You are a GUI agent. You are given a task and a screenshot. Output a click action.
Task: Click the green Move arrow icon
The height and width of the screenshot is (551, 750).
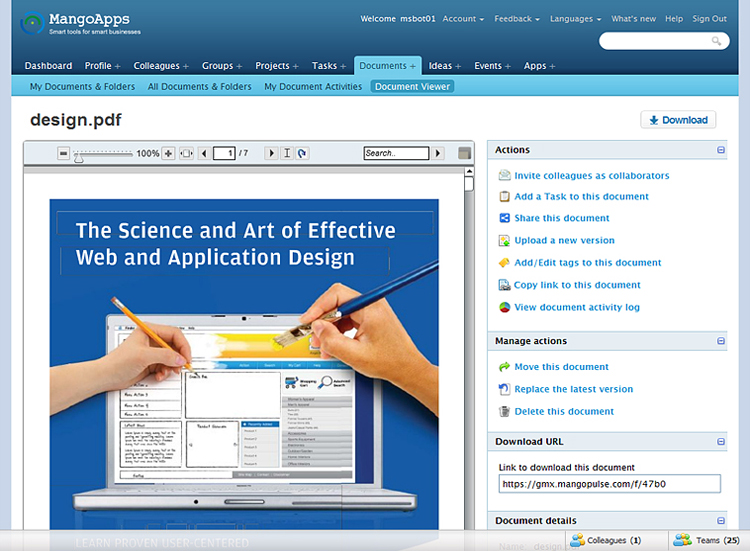505,367
